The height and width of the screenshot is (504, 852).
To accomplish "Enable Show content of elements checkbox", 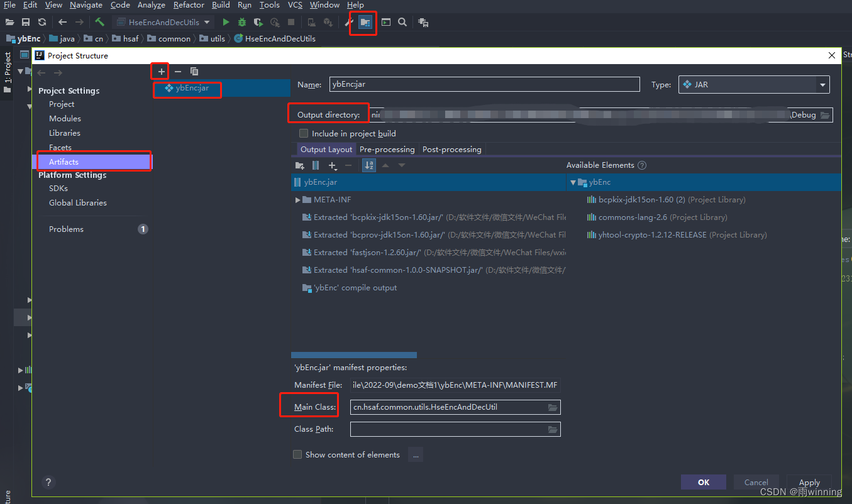I will point(297,454).
